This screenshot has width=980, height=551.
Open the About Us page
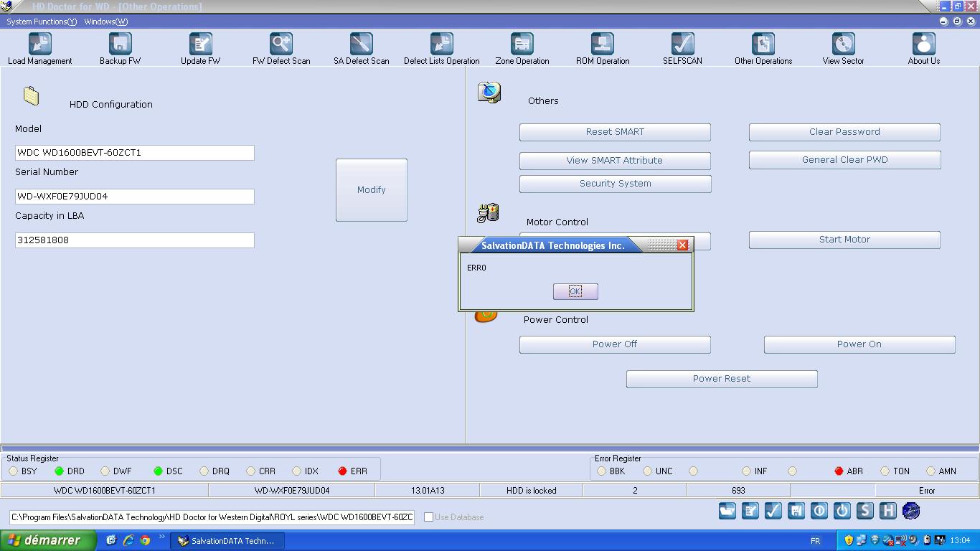click(924, 49)
